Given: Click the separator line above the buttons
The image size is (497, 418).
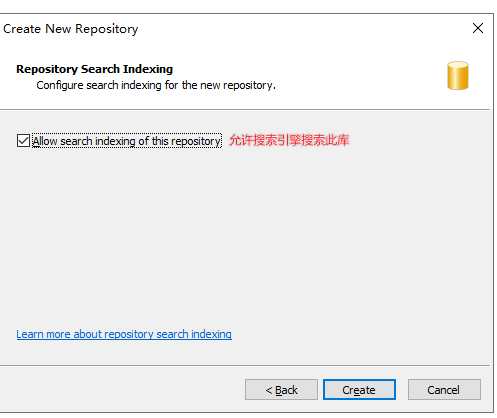Looking at the screenshot, I should tap(245, 365).
